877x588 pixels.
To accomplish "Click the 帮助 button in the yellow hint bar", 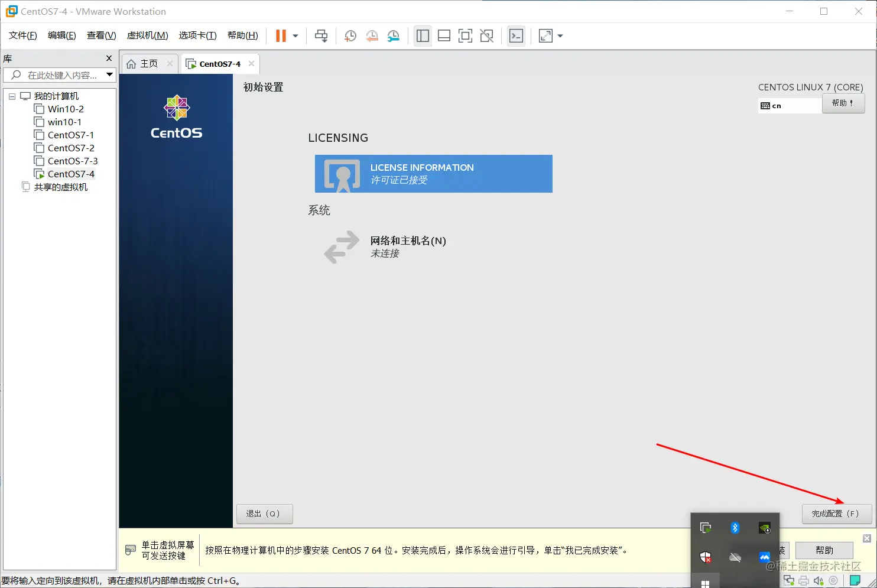I will coord(824,550).
